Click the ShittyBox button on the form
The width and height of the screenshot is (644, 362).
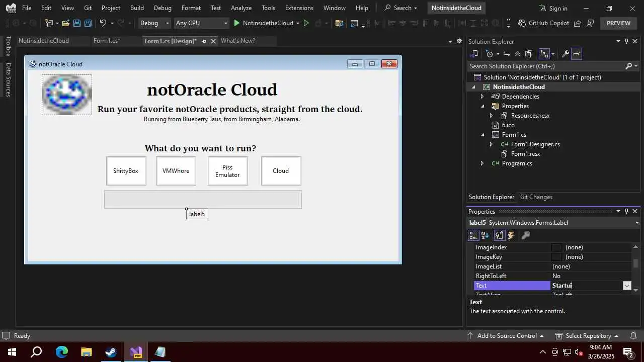click(126, 171)
